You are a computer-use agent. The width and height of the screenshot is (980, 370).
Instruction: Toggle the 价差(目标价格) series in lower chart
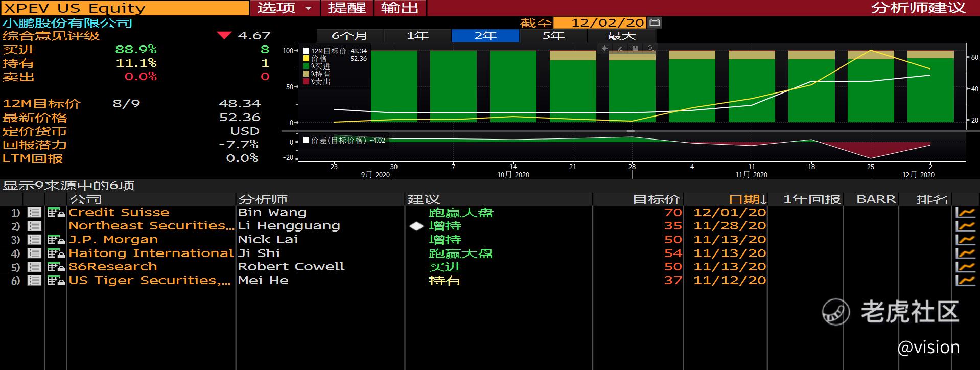point(306,140)
